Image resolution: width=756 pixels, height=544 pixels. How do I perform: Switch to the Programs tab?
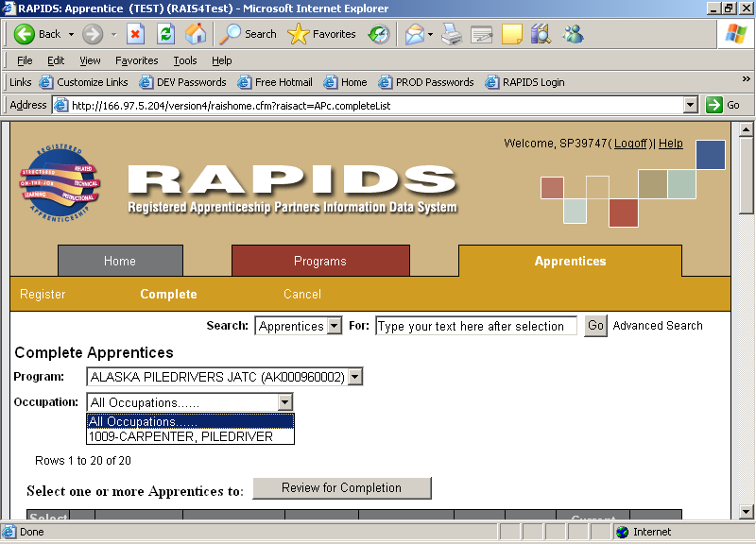(320, 261)
